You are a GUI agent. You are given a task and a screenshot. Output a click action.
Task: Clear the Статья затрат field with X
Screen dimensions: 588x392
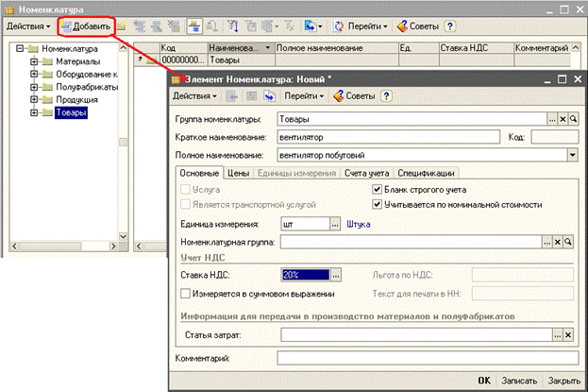pyautogui.click(x=567, y=334)
